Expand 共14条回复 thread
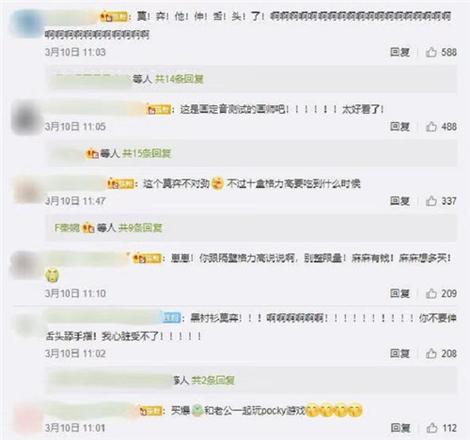 coord(179,79)
